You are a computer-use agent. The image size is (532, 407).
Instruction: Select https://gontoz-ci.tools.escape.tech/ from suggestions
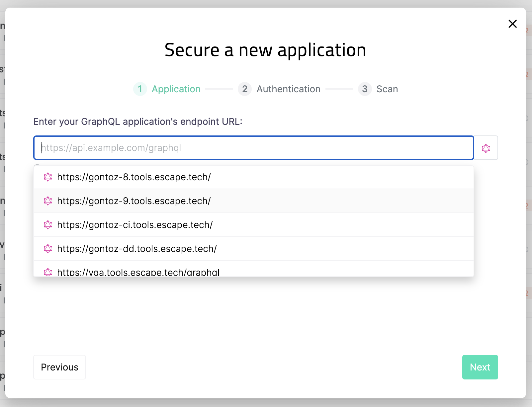[x=135, y=225]
